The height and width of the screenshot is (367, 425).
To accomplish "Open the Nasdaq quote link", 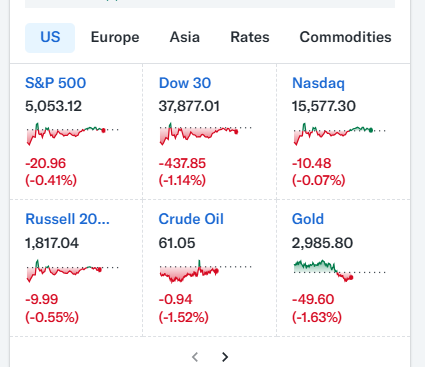I will click(318, 83).
